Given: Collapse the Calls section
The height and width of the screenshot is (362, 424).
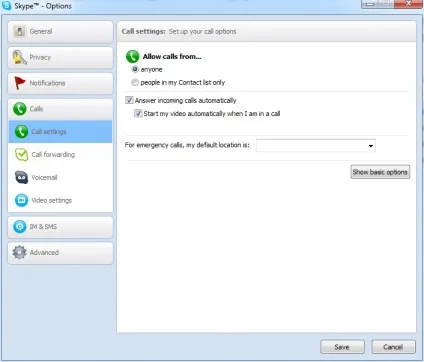Looking at the screenshot, I should tap(60, 109).
